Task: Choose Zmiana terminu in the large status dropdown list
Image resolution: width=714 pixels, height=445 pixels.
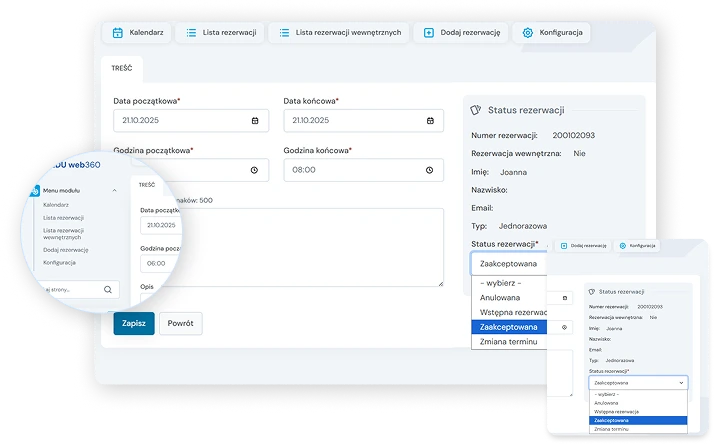Action: 508,342
